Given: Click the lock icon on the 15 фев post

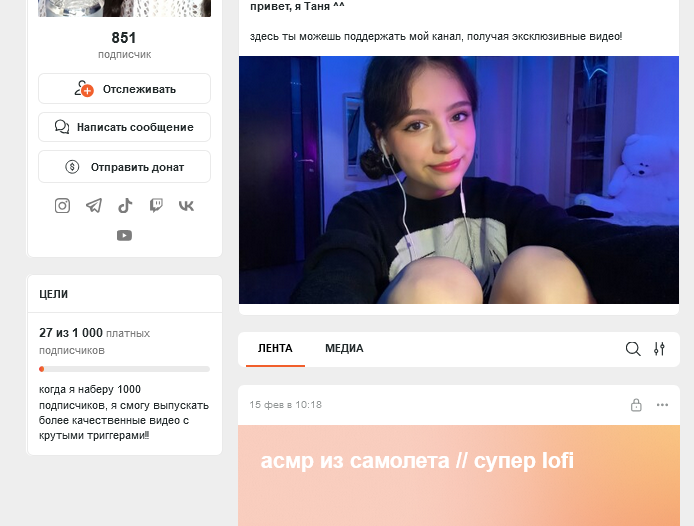Looking at the screenshot, I should point(636,405).
